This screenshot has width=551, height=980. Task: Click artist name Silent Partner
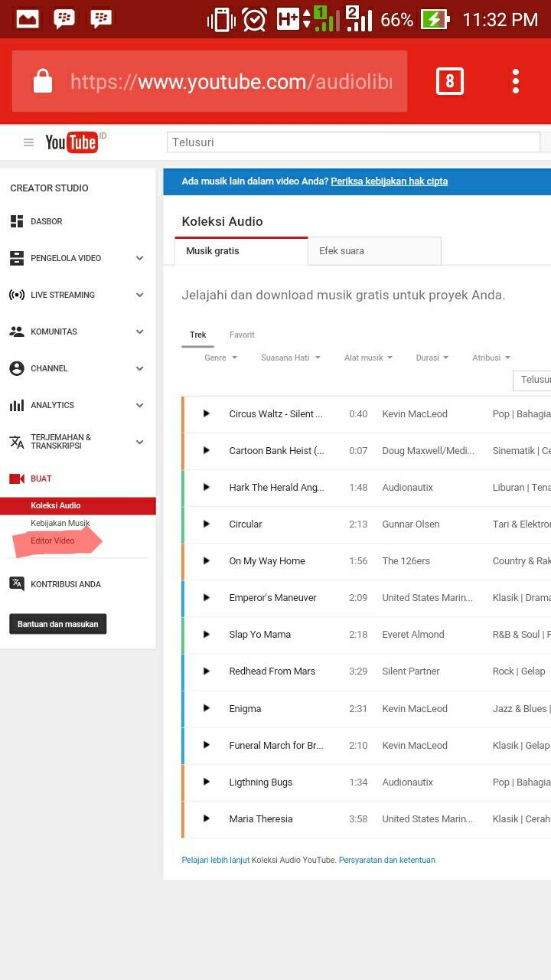[x=411, y=671]
